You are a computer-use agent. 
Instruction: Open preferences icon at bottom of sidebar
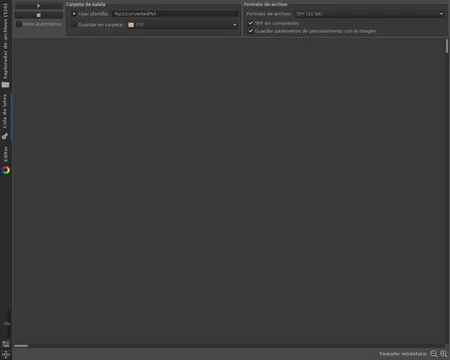point(6,344)
